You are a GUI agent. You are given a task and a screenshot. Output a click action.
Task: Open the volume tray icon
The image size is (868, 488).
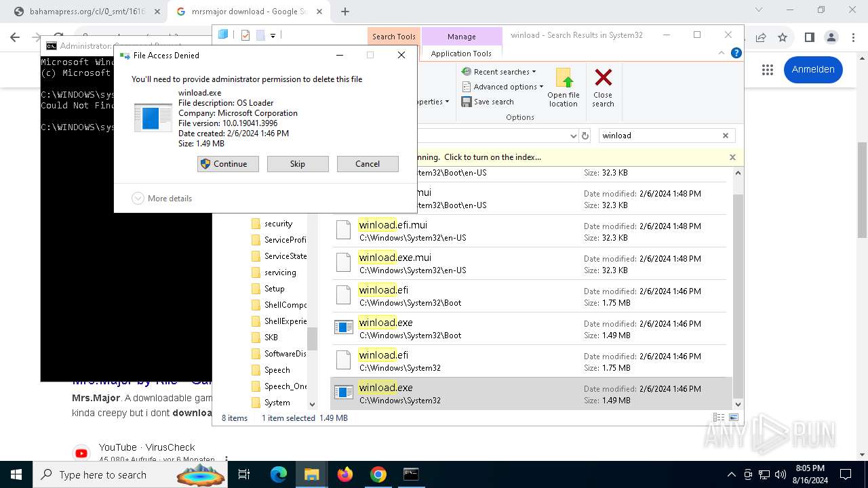pyautogui.click(x=780, y=474)
